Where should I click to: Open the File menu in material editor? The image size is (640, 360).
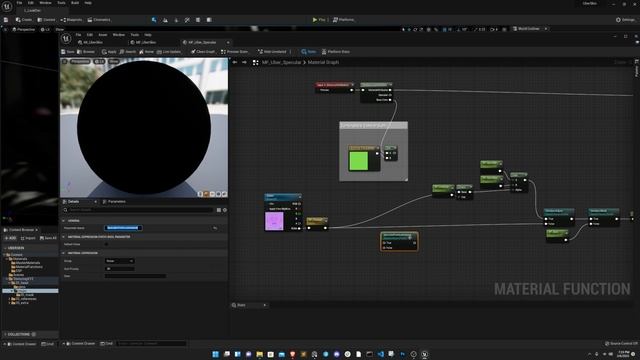coord(78,35)
